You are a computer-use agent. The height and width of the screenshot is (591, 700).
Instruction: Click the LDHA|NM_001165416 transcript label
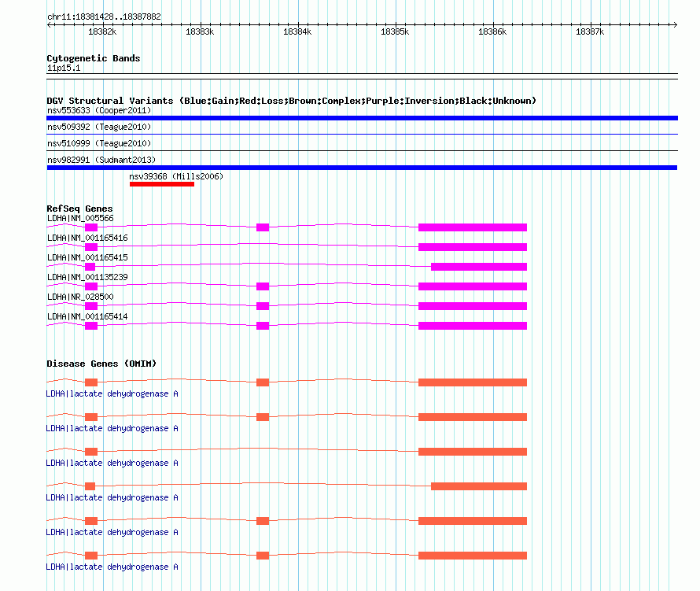[87, 238]
